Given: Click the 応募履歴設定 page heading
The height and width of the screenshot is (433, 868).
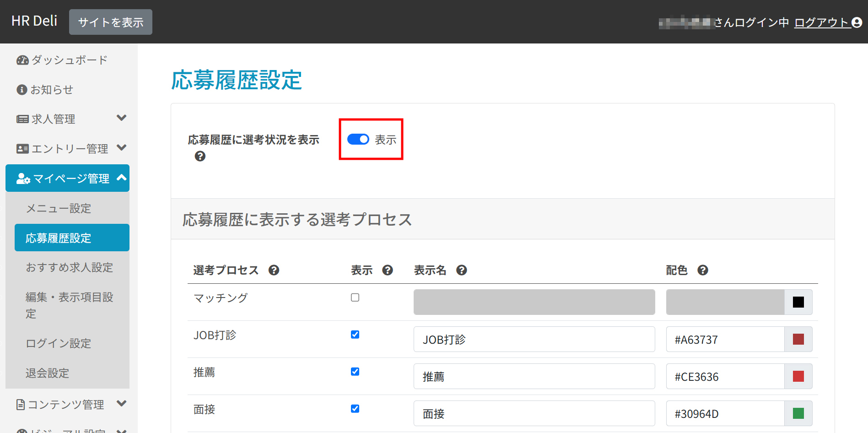Looking at the screenshot, I should 237,80.
